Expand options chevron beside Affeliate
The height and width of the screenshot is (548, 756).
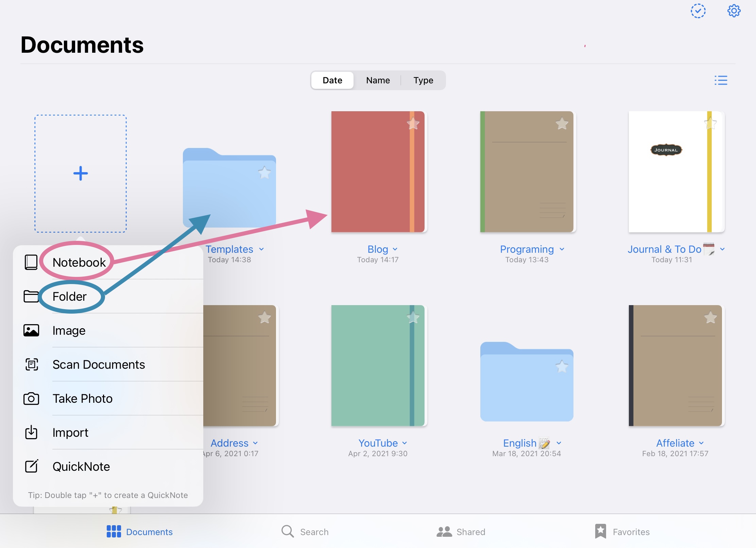(701, 443)
